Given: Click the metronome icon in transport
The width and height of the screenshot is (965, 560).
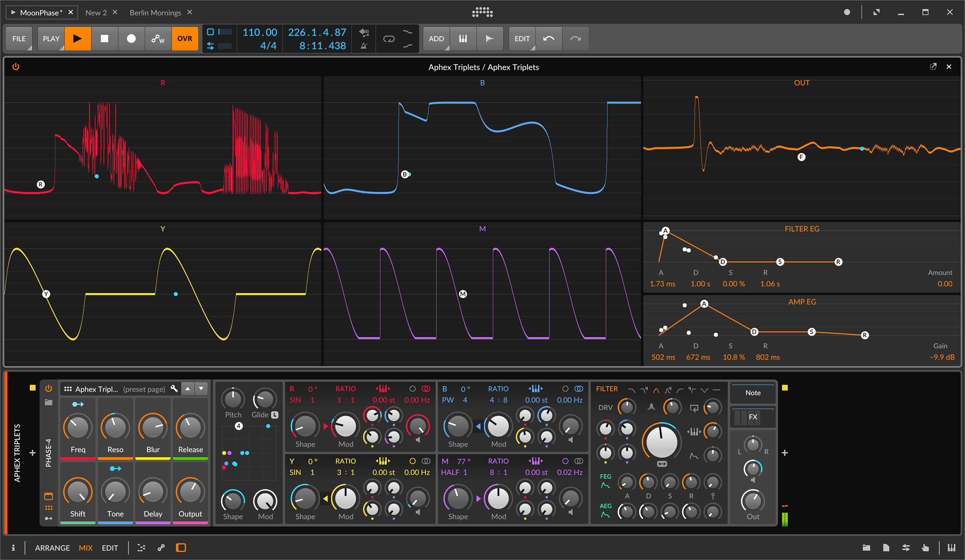Looking at the screenshot, I should pos(364,46).
